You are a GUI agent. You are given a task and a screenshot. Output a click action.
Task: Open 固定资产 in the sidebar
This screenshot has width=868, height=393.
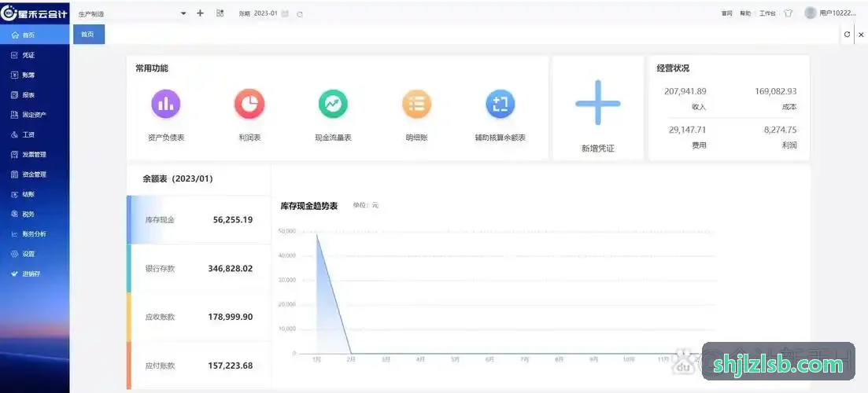pyautogui.click(x=35, y=115)
